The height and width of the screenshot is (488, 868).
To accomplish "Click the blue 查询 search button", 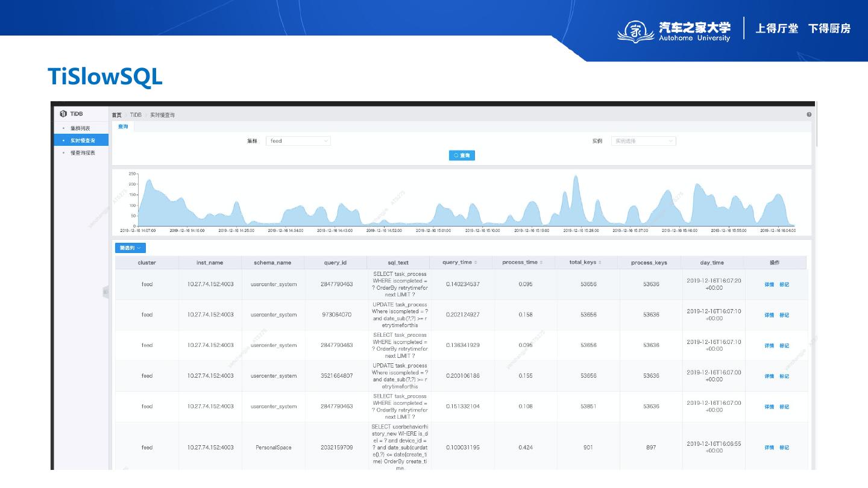I will [462, 155].
